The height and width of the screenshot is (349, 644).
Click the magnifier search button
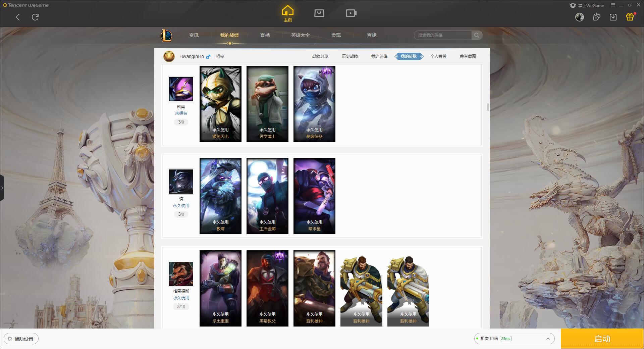pyautogui.click(x=477, y=35)
